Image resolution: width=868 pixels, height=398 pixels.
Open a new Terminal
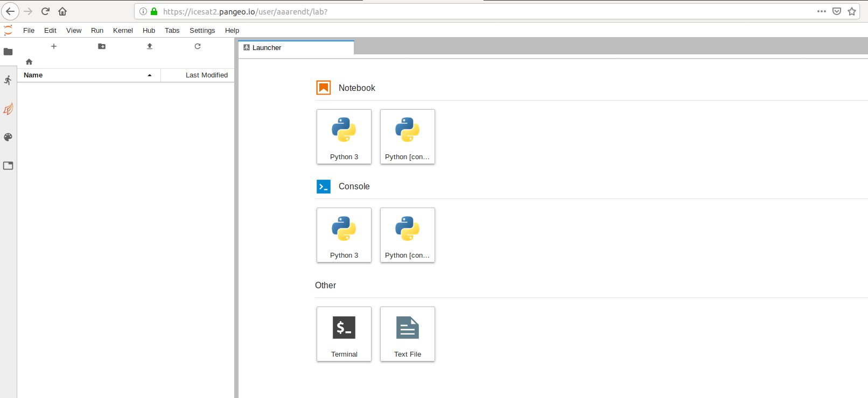pos(344,334)
